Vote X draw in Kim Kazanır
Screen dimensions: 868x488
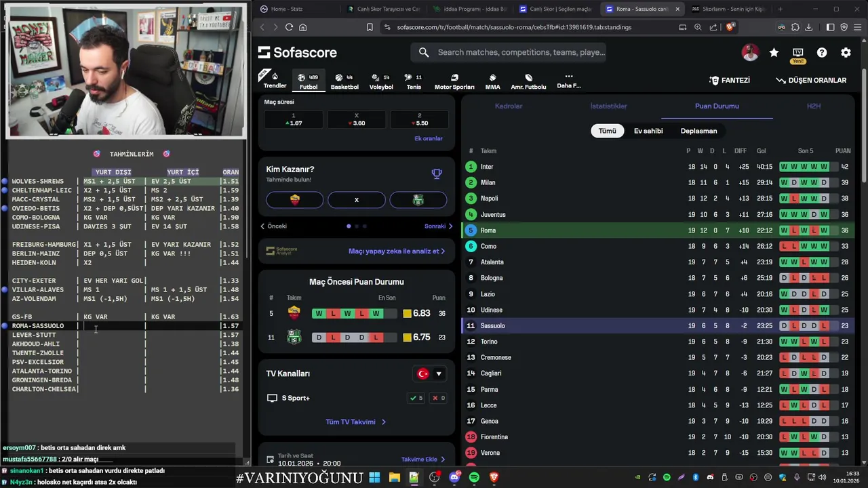356,199
